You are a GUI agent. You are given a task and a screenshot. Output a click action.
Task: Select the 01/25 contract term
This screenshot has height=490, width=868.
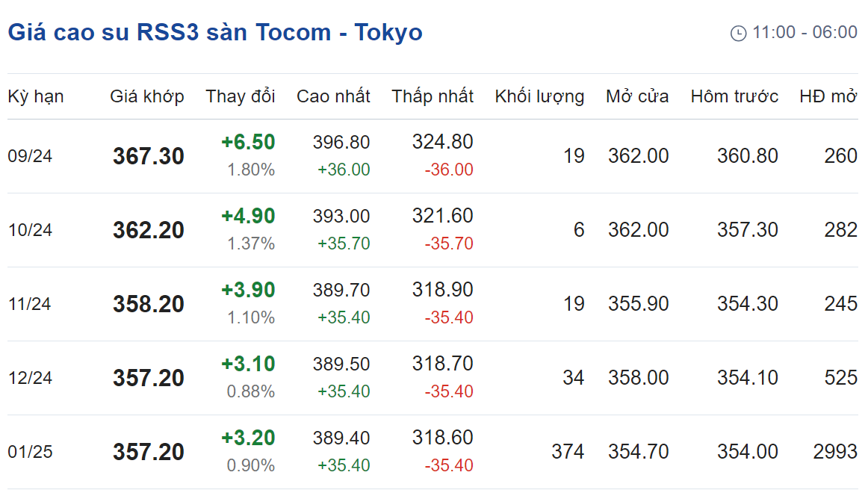pos(30,452)
